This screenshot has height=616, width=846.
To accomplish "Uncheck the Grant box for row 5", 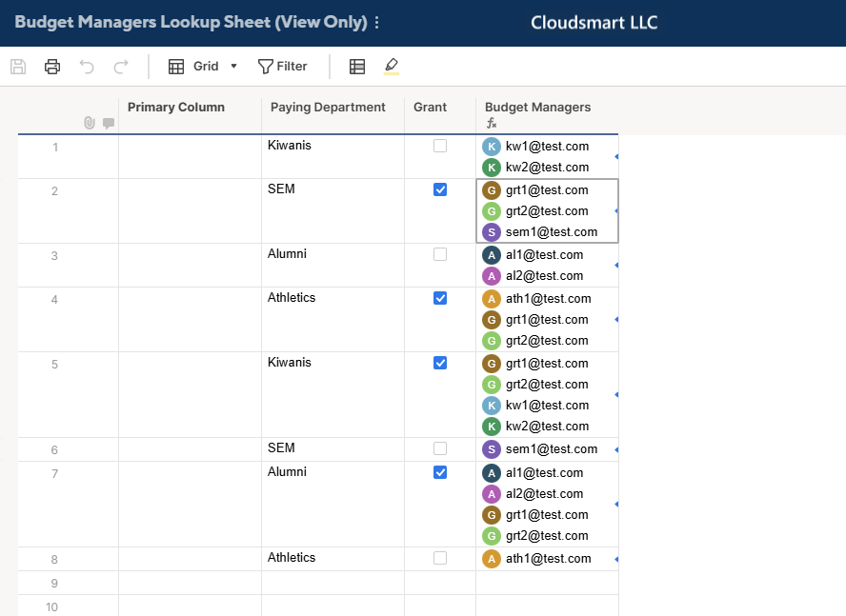I will [440, 363].
